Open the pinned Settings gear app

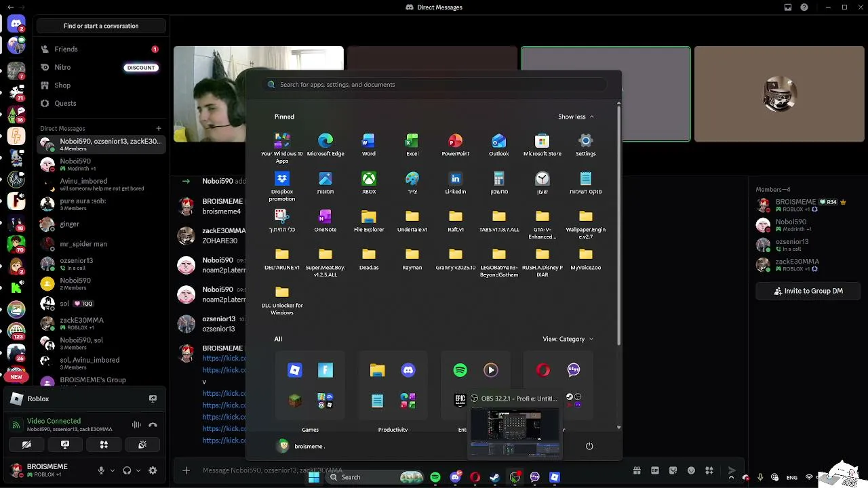pyautogui.click(x=586, y=144)
